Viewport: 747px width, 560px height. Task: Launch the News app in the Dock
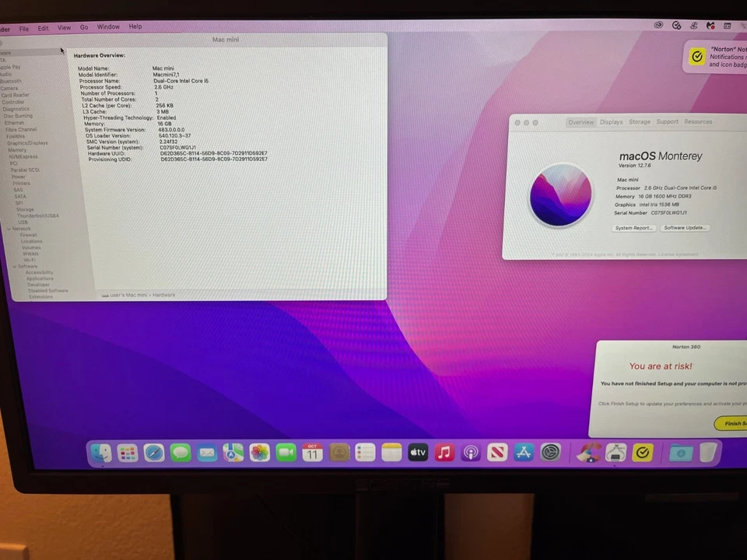tap(497, 452)
